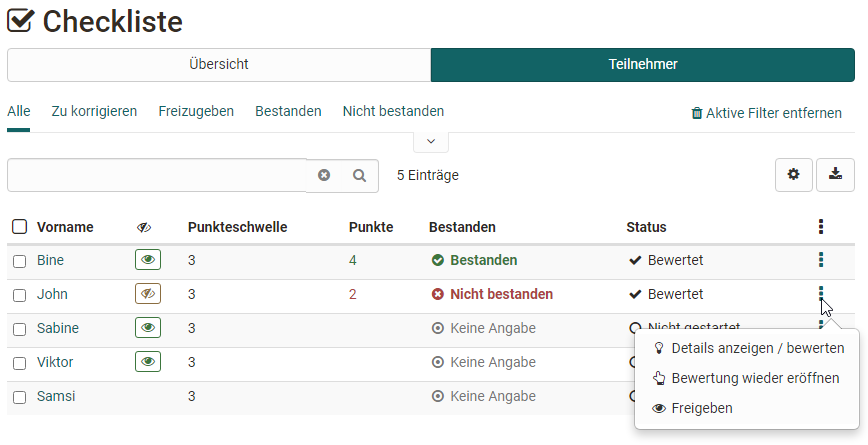Click the three-dot icon in table header

pos(820,227)
